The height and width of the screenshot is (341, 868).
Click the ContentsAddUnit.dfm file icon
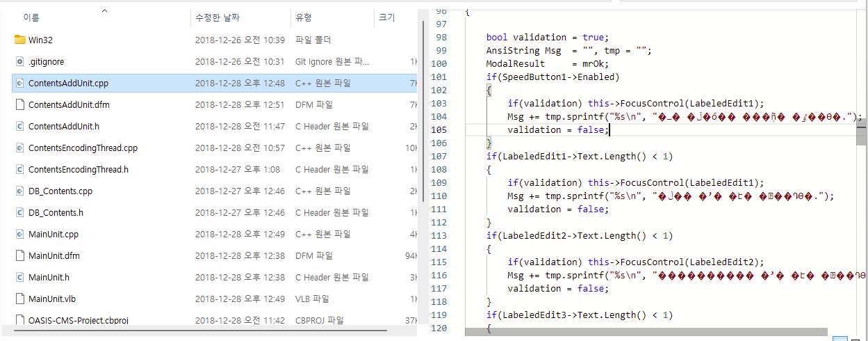click(x=19, y=104)
